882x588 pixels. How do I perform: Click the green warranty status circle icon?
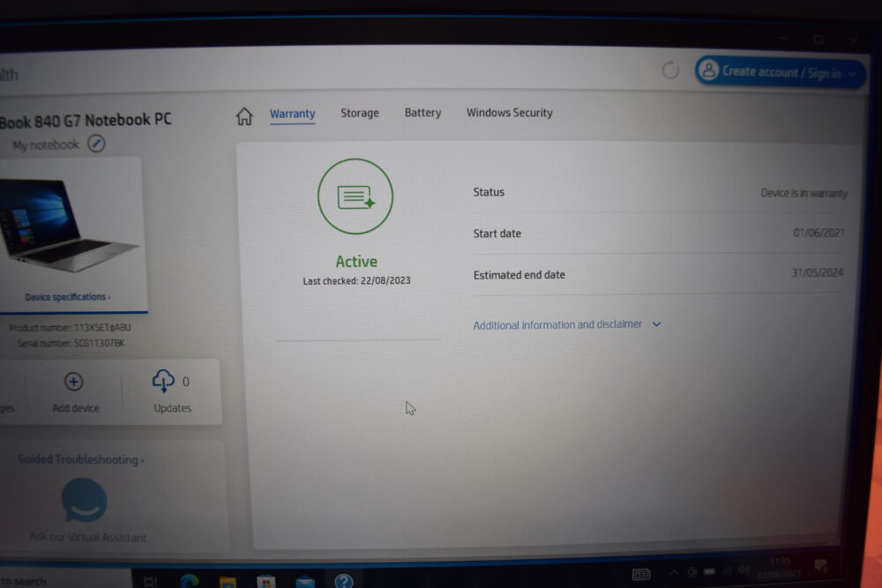[355, 197]
